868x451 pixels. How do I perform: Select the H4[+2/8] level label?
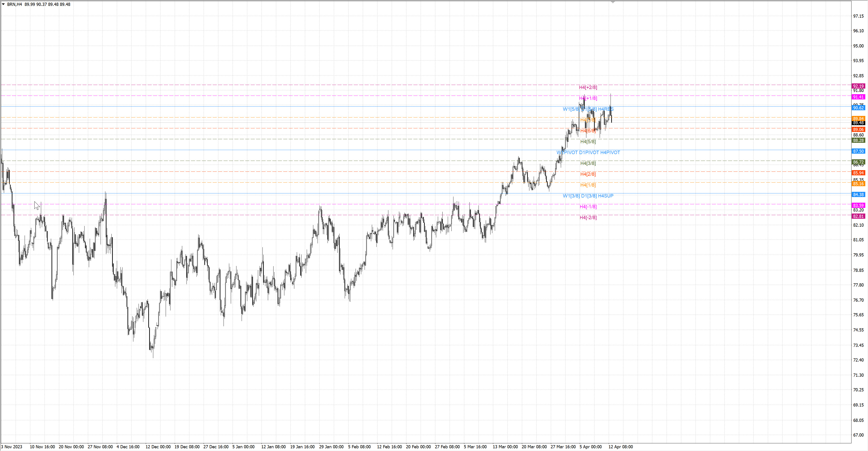[588, 87]
